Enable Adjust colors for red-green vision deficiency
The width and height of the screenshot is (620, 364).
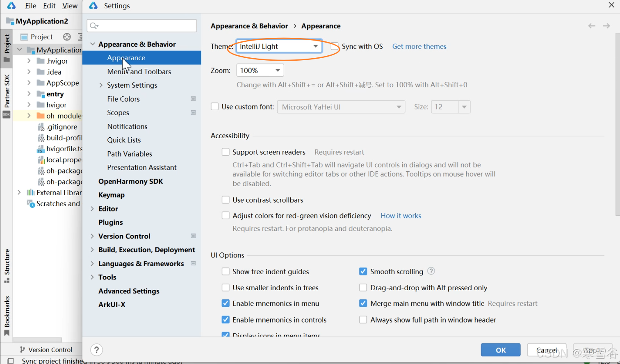pos(226,215)
